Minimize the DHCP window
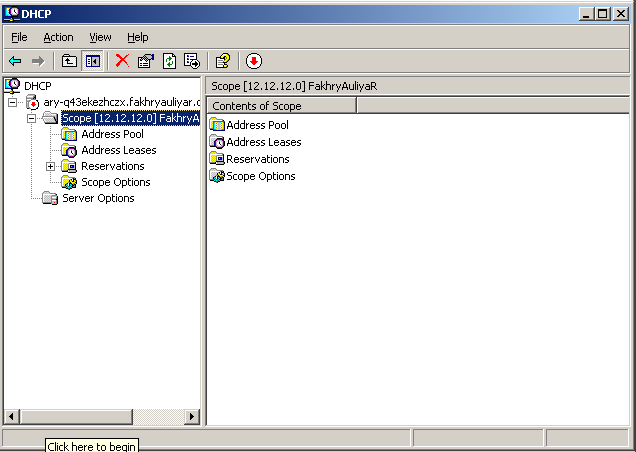 click(586, 14)
